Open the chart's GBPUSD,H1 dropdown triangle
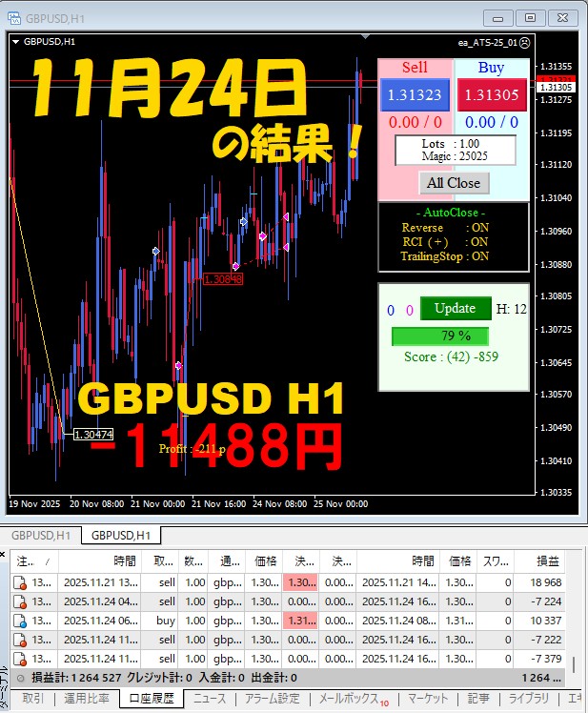This screenshot has width=588, height=713. [16, 42]
